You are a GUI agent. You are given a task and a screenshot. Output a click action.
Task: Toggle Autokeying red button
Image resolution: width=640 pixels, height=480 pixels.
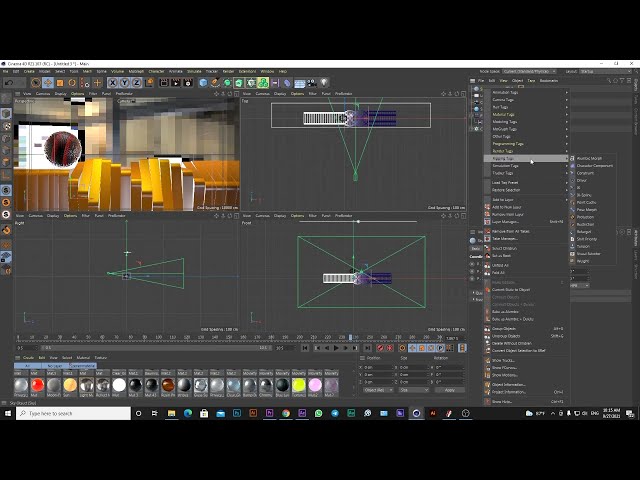click(389, 348)
